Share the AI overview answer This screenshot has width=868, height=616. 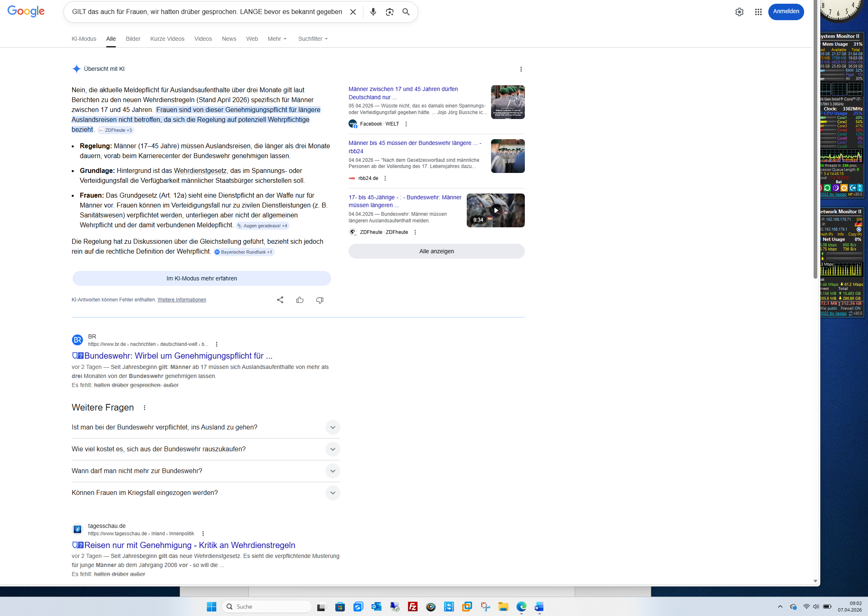click(280, 300)
